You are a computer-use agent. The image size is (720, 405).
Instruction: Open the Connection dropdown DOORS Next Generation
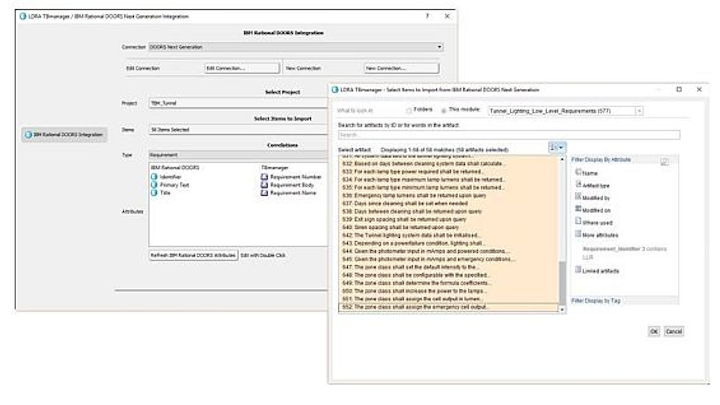coord(296,47)
